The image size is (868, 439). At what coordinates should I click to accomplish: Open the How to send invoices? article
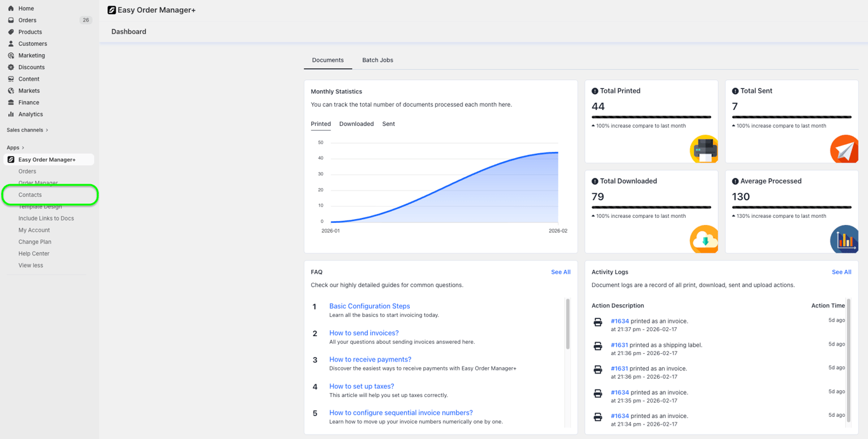click(364, 333)
